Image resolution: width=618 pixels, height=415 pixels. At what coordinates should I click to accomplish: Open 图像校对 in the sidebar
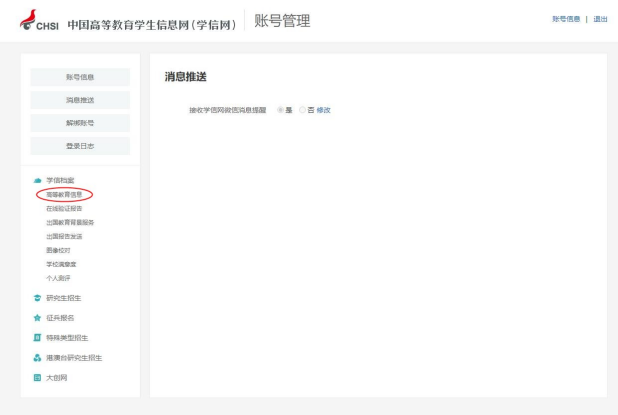(x=58, y=250)
